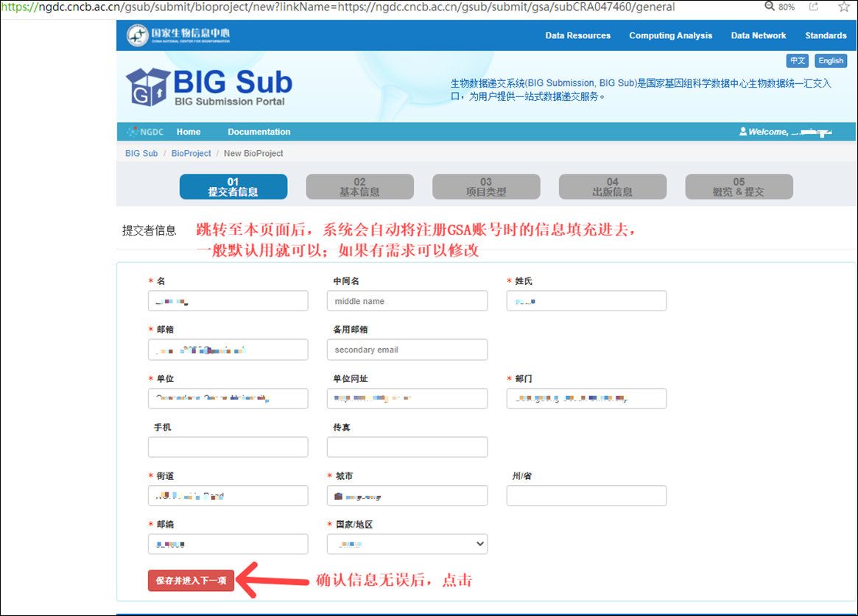Select the 中文 language option
The width and height of the screenshot is (858, 616).
pyautogui.click(x=798, y=60)
